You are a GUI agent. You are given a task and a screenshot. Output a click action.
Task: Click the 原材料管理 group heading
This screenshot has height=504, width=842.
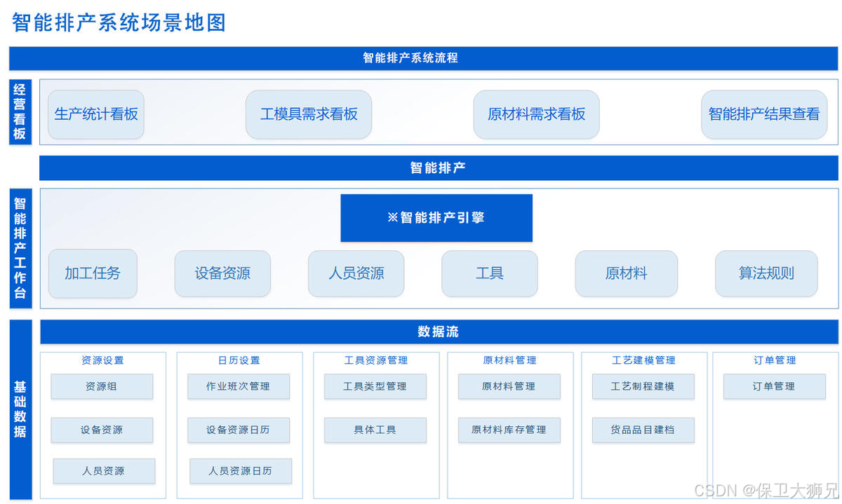point(510,360)
